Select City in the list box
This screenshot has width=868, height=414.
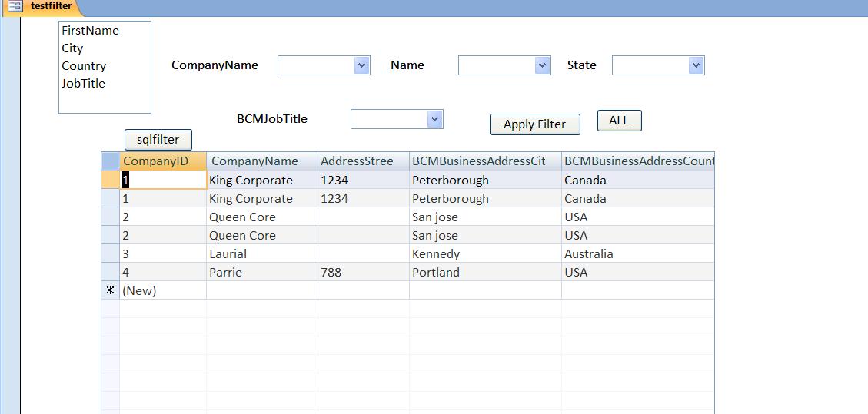click(x=72, y=48)
